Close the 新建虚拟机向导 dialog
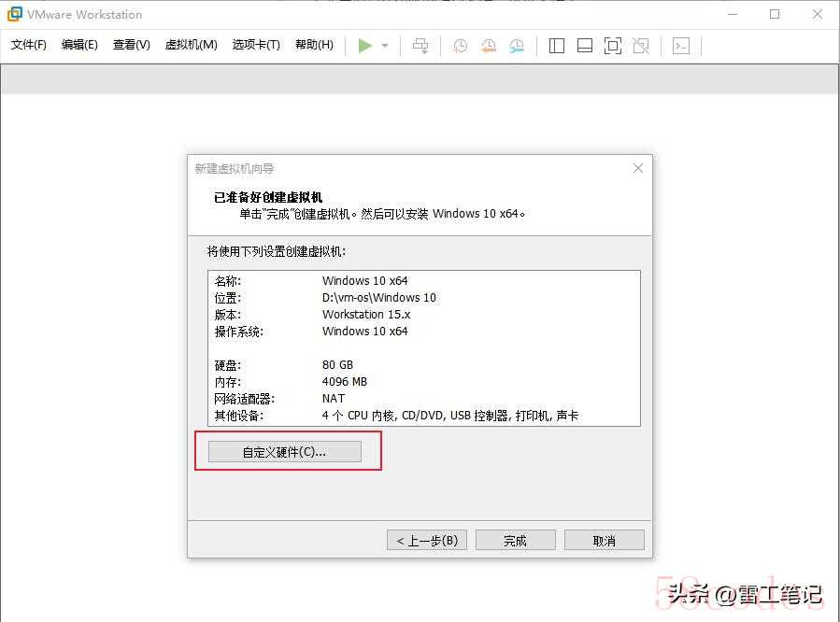The height and width of the screenshot is (622, 840). click(638, 168)
